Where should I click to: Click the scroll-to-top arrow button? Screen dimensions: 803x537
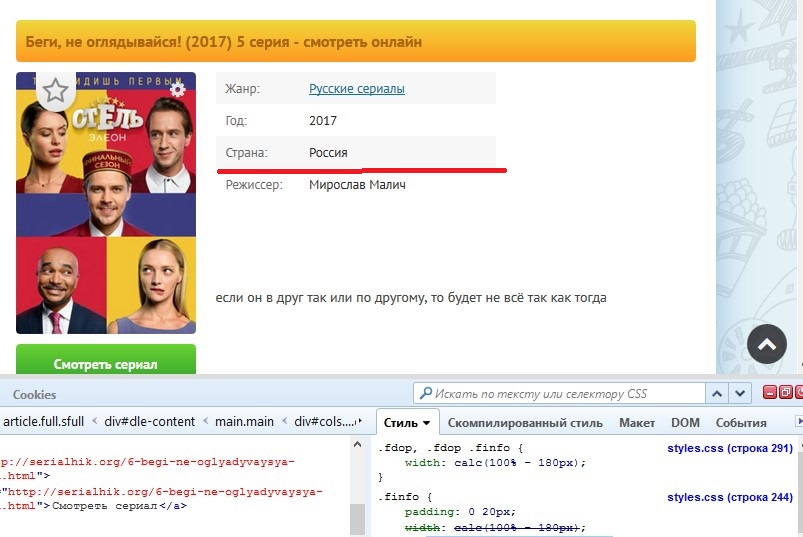pos(767,344)
